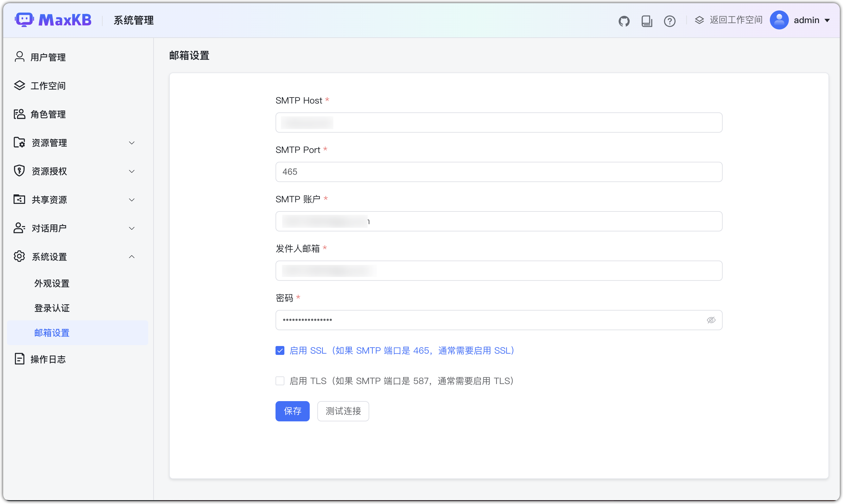Open the GitHub repository icon

(624, 21)
